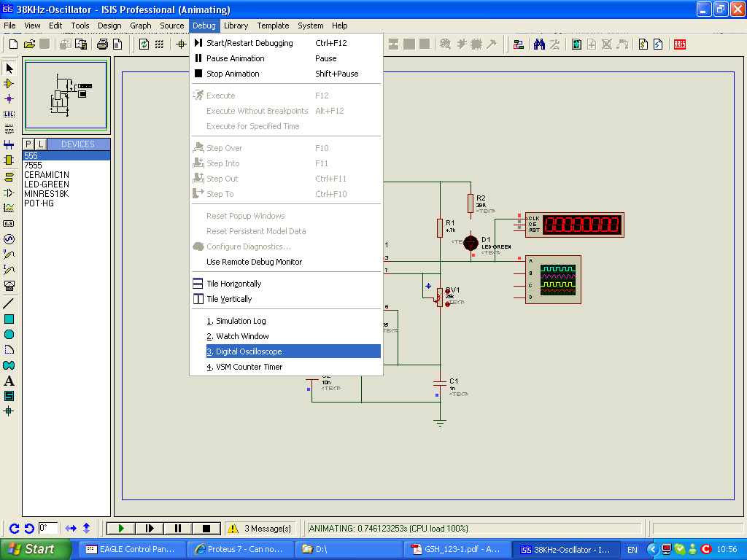Select the 2D Marker tool
Image resolution: width=747 pixels, height=560 pixels.
tap(9, 411)
